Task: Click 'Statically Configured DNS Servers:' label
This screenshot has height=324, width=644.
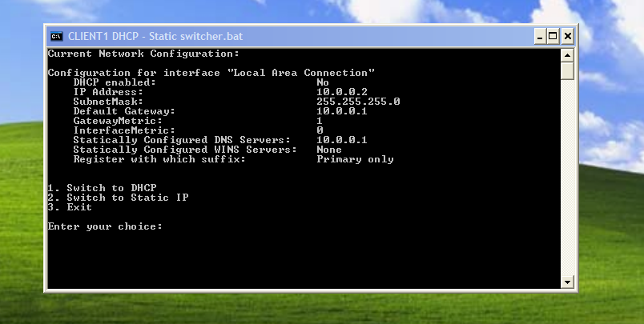Action: [x=182, y=140]
